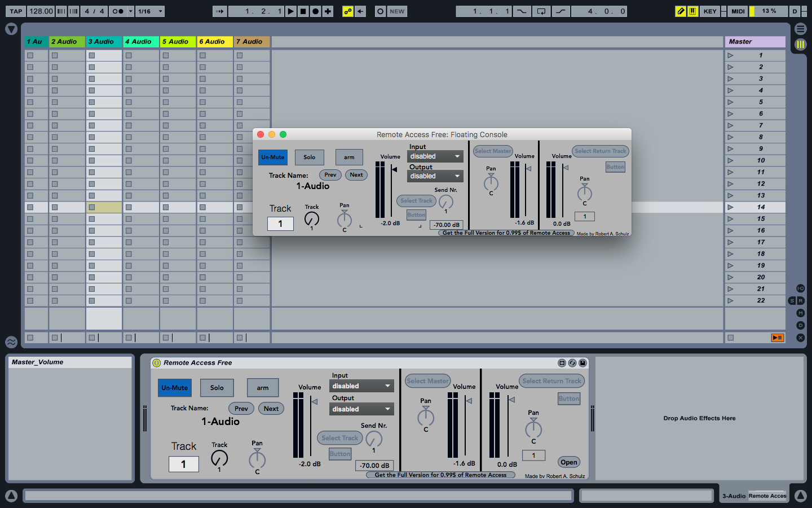Select the Master track header
Viewport: 812px width, 508px height.
(754, 42)
